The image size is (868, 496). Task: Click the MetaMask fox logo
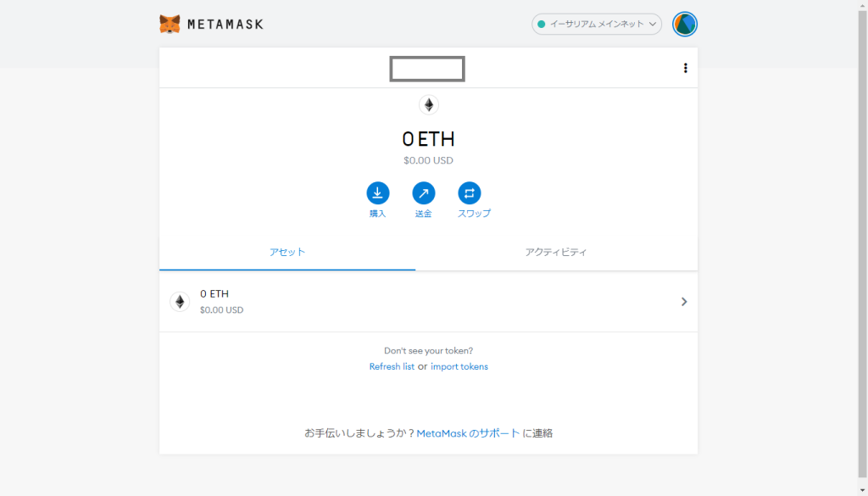point(170,25)
